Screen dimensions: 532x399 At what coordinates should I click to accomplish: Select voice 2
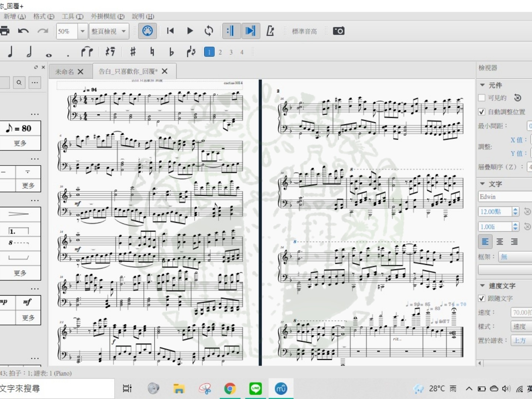pos(220,52)
